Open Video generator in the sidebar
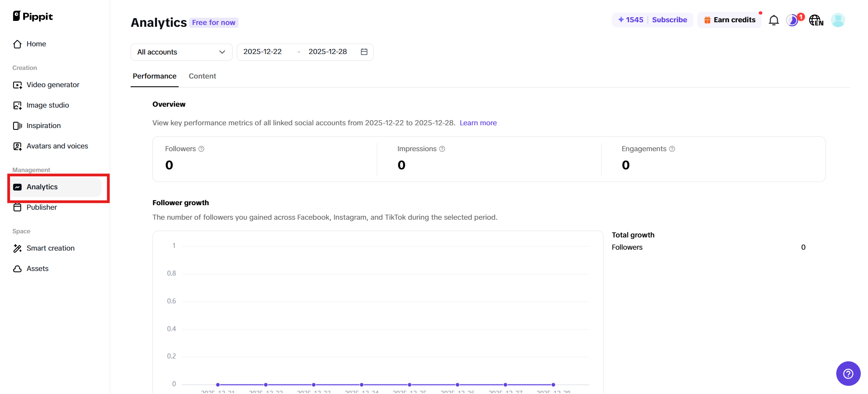Viewport: 868px width, 394px height. pyautogui.click(x=53, y=85)
